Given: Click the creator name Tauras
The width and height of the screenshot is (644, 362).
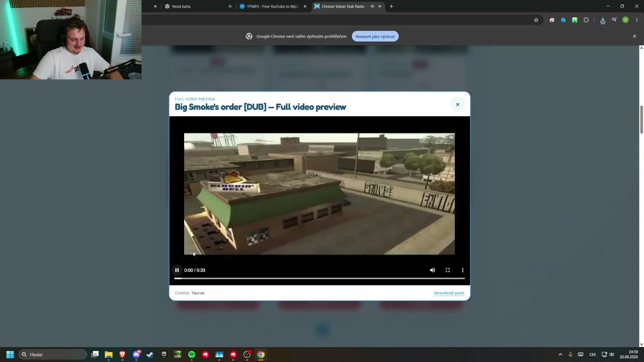Looking at the screenshot, I should 198,293.
